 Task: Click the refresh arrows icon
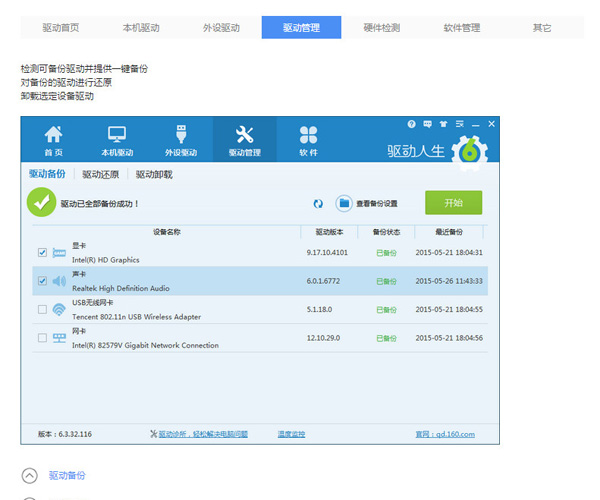tap(318, 204)
